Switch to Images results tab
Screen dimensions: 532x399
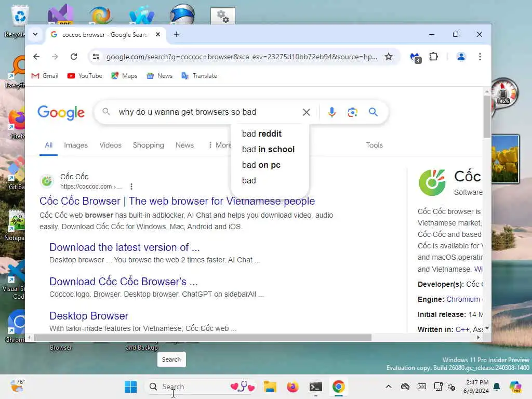[x=76, y=145]
